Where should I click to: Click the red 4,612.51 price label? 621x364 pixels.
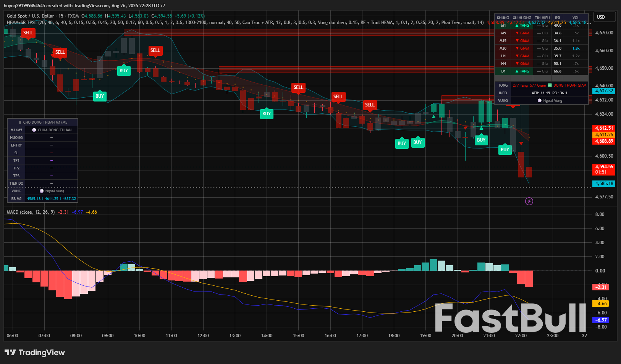pyautogui.click(x=604, y=128)
